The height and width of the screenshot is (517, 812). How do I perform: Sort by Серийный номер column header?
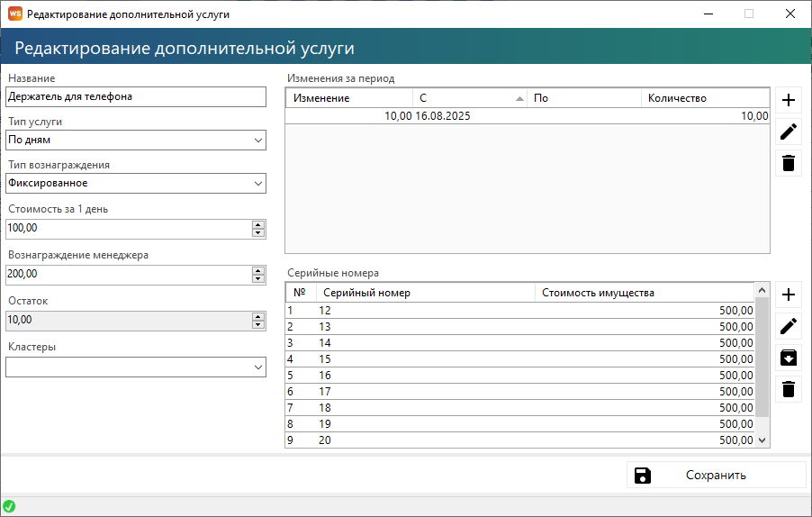[x=423, y=293]
